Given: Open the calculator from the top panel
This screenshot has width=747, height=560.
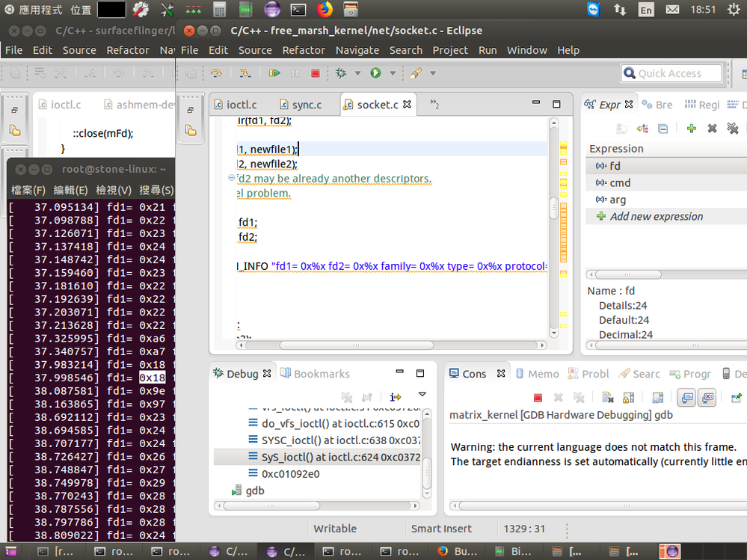Looking at the screenshot, I should coord(220,10).
